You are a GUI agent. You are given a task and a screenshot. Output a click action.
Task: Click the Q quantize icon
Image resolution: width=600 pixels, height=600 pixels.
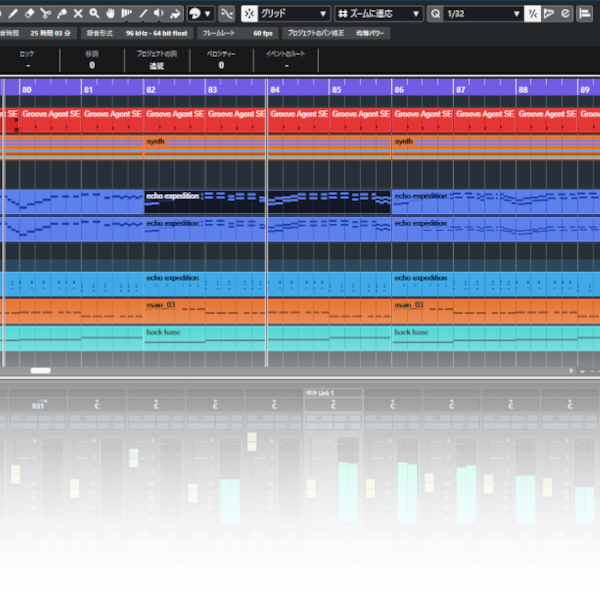435,14
